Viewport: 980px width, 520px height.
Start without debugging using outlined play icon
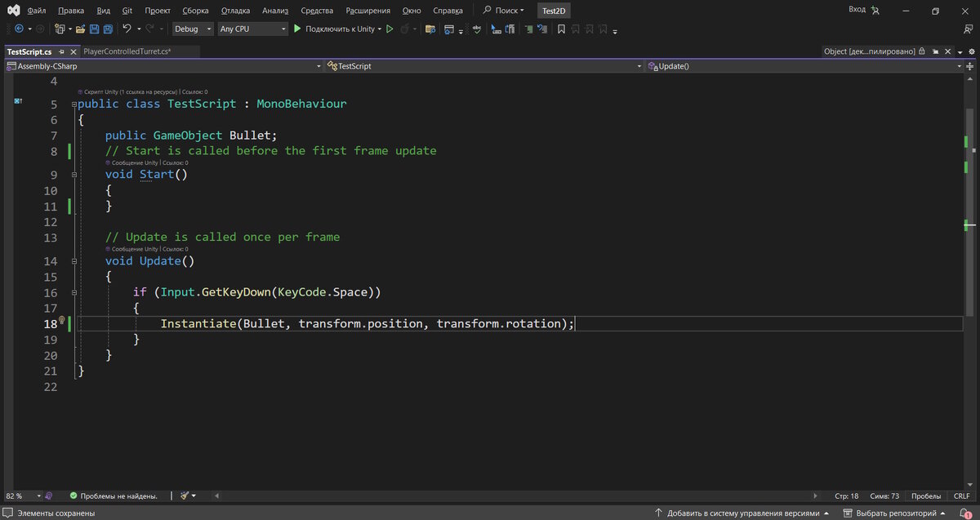point(390,29)
